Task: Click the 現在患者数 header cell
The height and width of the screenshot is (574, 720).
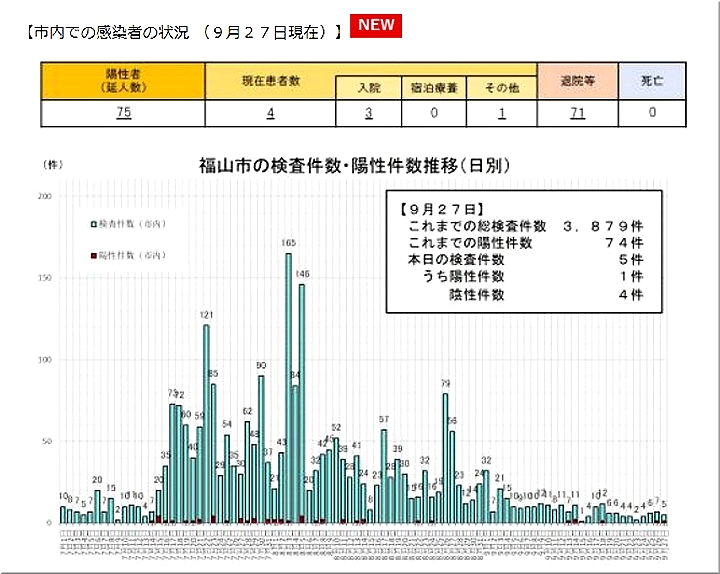Action: (270, 80)
